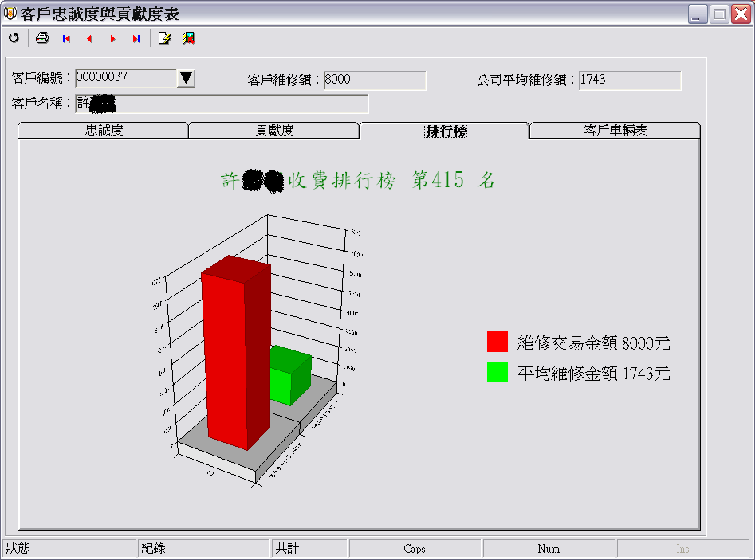Click the document with lightning bolt icon
The width and height of the screenshot is (755, 560).
pos(165,38)
